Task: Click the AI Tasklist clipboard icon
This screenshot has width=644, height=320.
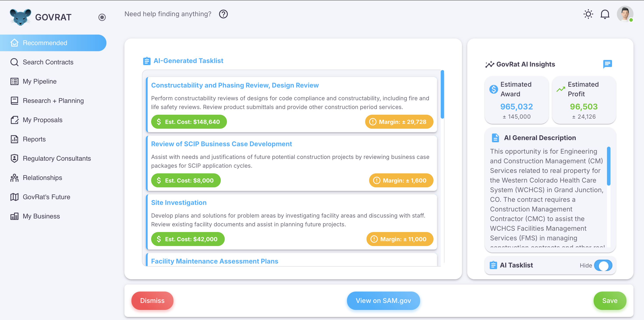Action: [x=493, y=265]
